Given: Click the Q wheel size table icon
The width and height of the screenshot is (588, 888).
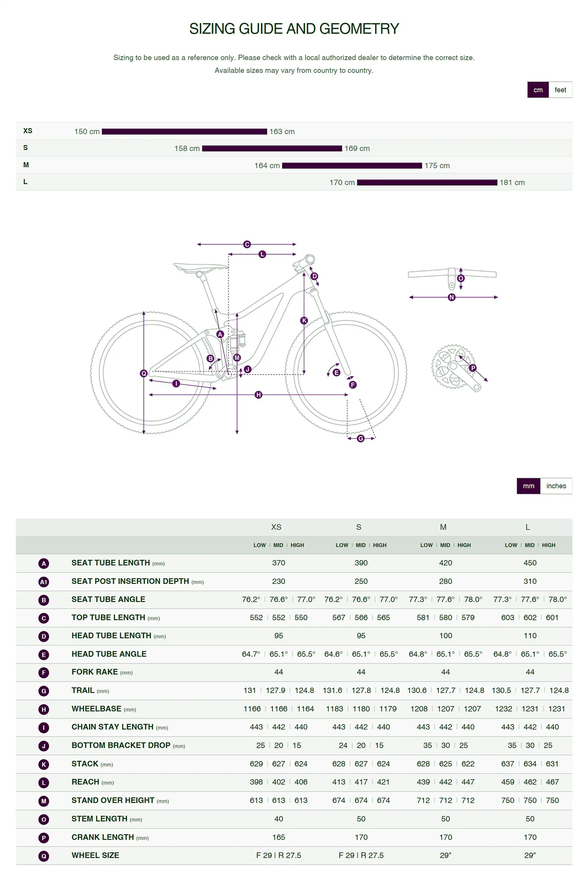Looking at the screenshot, I should [x=43, y=856].
